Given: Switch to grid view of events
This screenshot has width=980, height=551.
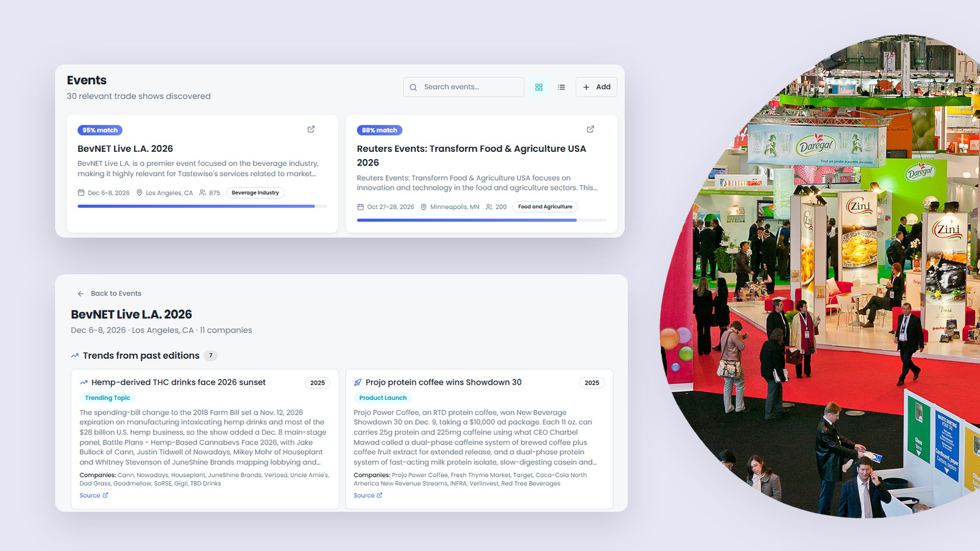Looking at the screenshot, I should click(539, 87).
